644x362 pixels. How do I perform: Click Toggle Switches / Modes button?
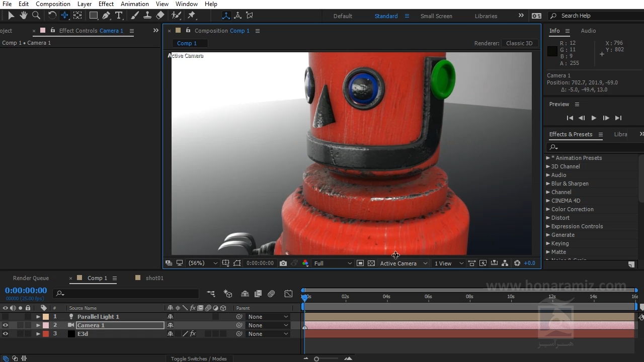click(x=199, y=358)
